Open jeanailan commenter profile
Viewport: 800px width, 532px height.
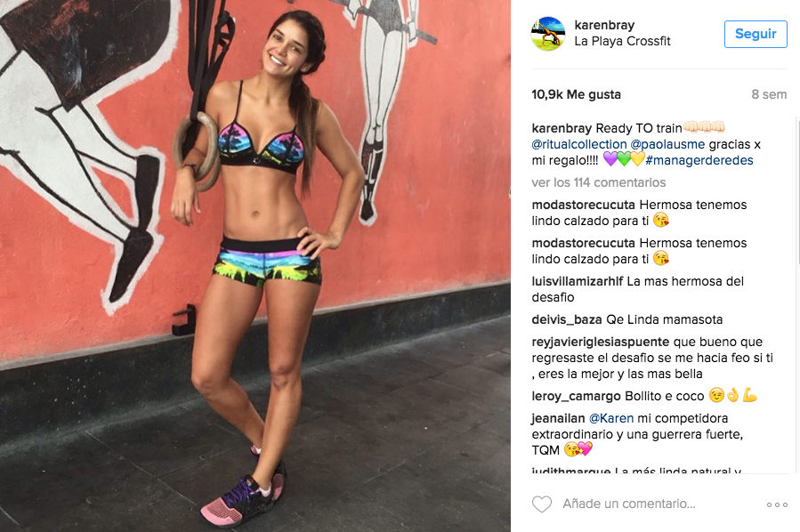pyautogui.click(x=558, y=418)
